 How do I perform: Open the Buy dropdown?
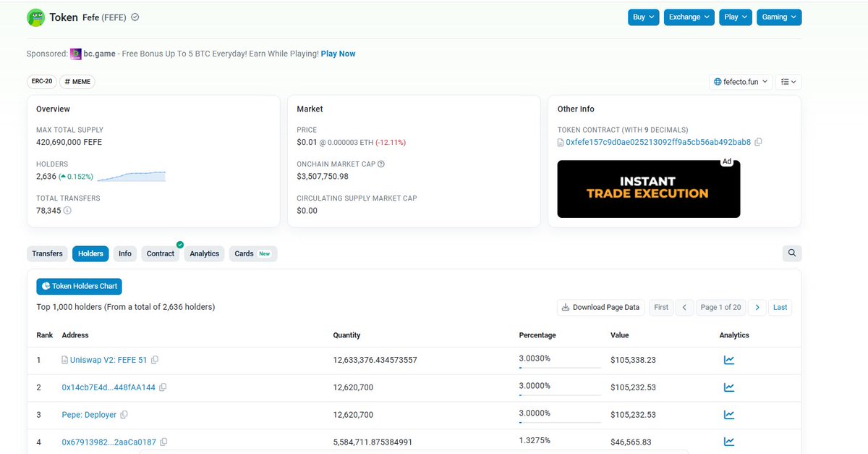click(644, 17)
